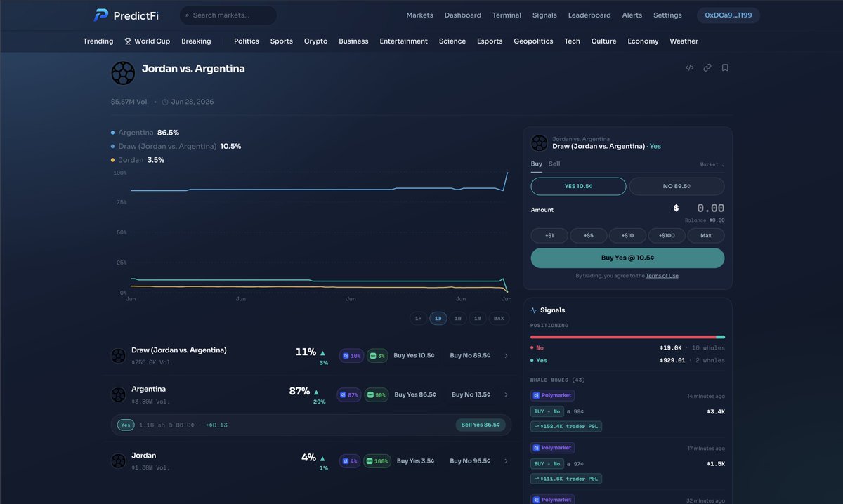Click Polymarket badge from 17 minutes ago
Viewport: 843px width, 504px height.
(552, 448)
